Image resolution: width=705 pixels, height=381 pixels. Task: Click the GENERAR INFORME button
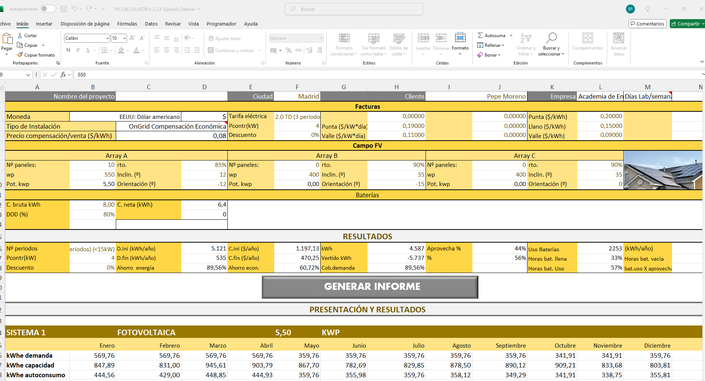[x=370, y=287]
